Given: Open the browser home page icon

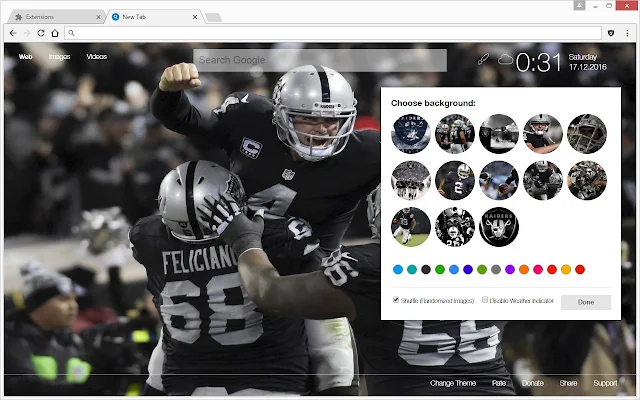Looking at the screenshot, I should point(55,33).
